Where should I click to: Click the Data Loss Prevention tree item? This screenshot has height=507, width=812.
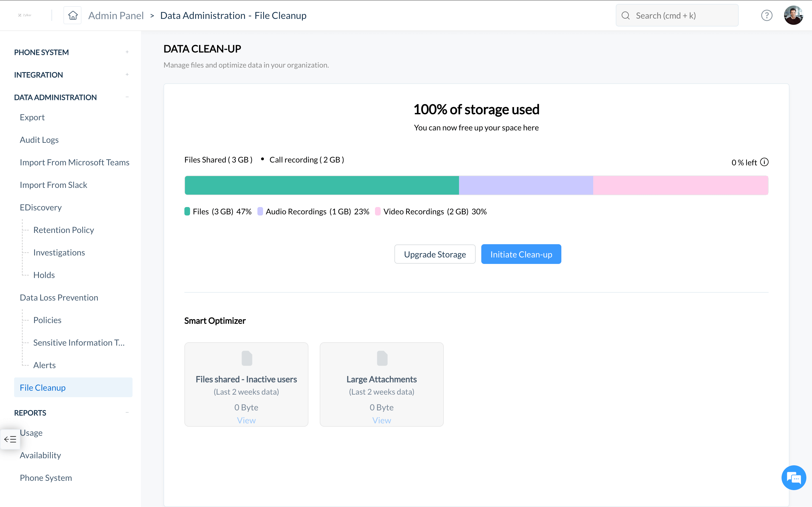(59, 297)
